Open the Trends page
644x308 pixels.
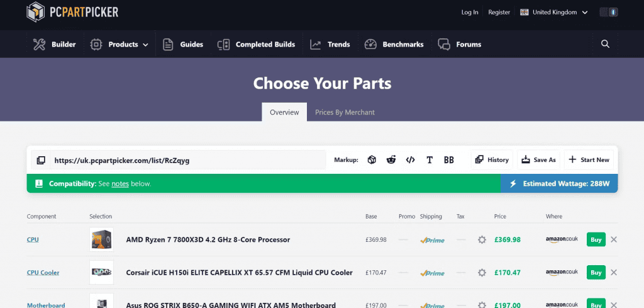[x=330, y=45]
